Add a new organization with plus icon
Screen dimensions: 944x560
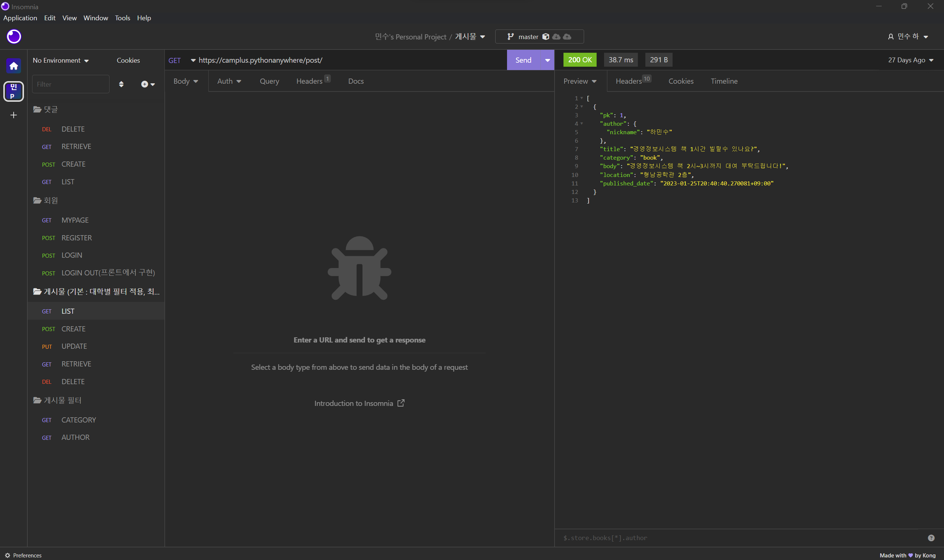[14, 115]
